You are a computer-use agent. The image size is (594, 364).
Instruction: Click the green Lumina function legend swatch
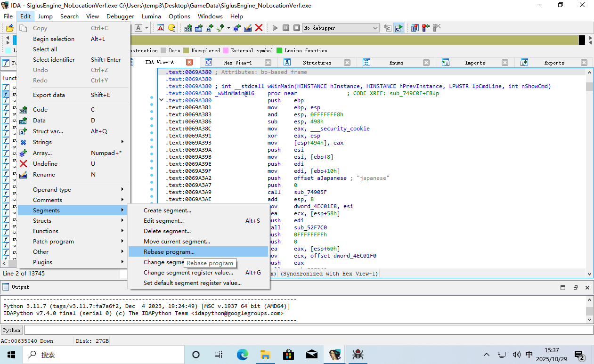(x=279, y=50)
